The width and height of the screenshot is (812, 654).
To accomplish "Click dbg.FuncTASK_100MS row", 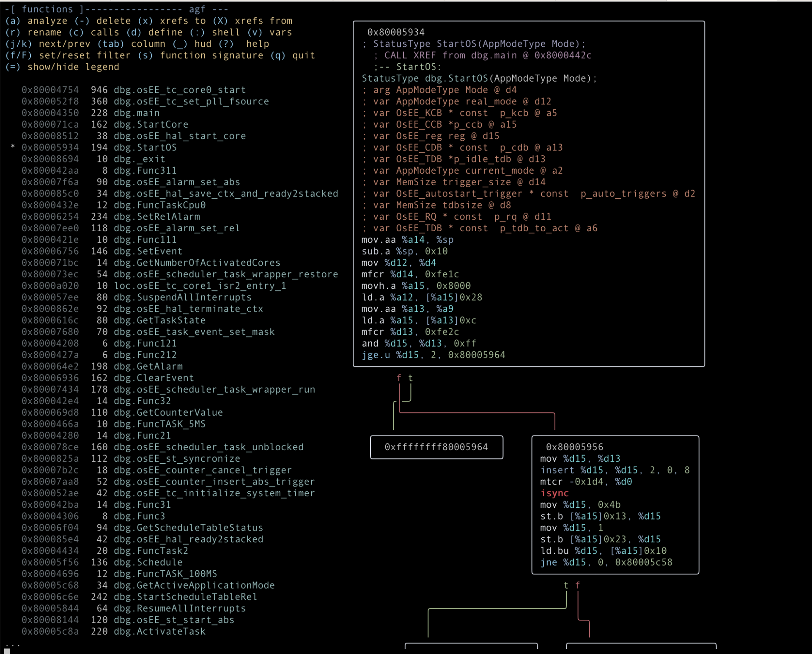I will pos(119,574).
